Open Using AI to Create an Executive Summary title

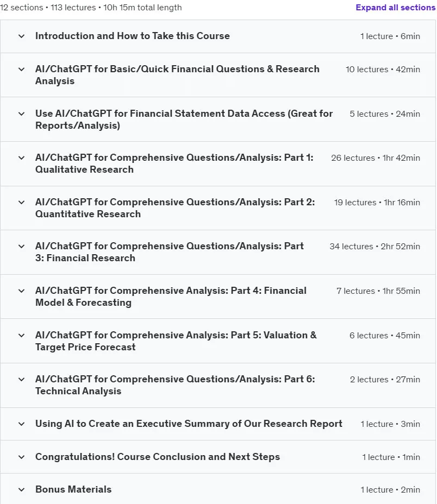[189, 424]
